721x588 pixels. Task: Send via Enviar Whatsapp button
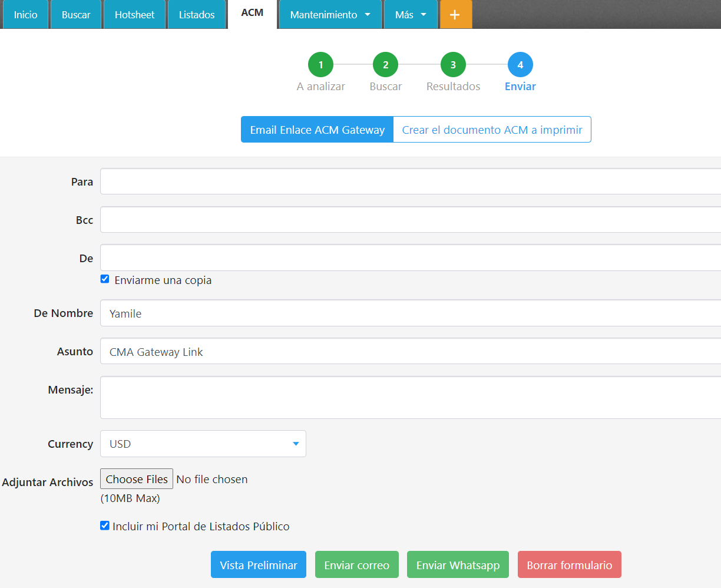(x=458, y=564)
